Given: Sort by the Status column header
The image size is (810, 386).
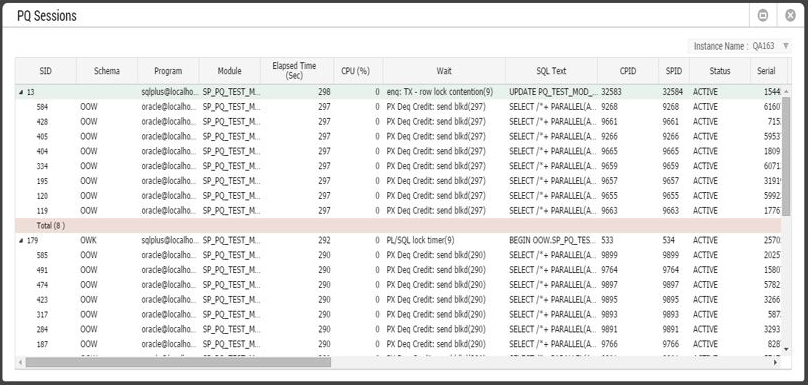Looking at the screenshot, I should pyautogui.click(x=720, y=71).
